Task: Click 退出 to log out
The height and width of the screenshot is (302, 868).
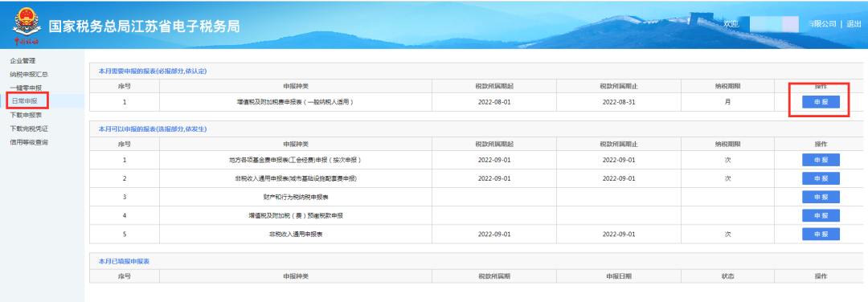Action: click(x=854, y=24)
